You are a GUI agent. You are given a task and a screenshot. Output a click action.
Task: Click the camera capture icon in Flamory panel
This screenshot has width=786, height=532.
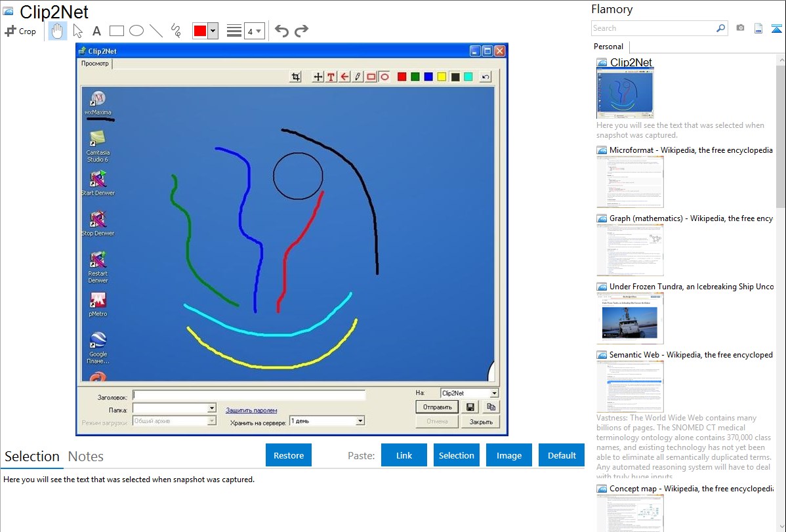tap(740, 28)
